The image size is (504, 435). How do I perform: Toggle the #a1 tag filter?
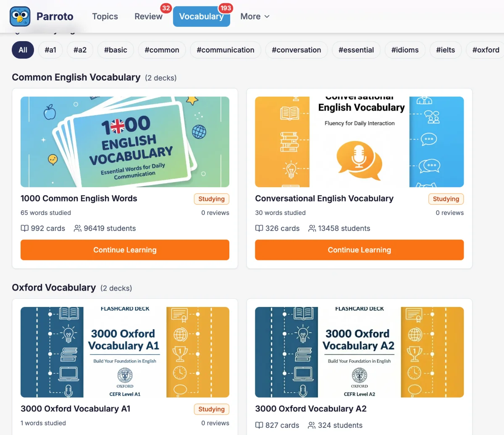(50, 50)
